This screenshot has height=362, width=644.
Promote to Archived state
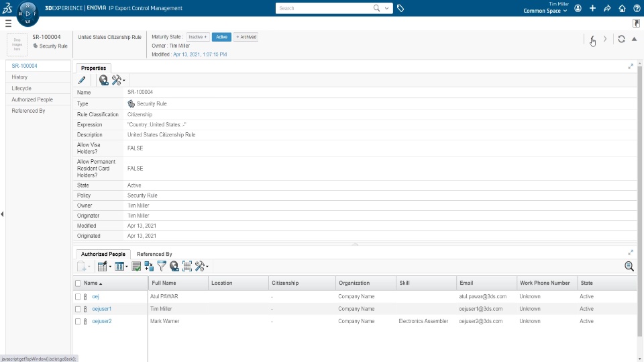point(246,37)
